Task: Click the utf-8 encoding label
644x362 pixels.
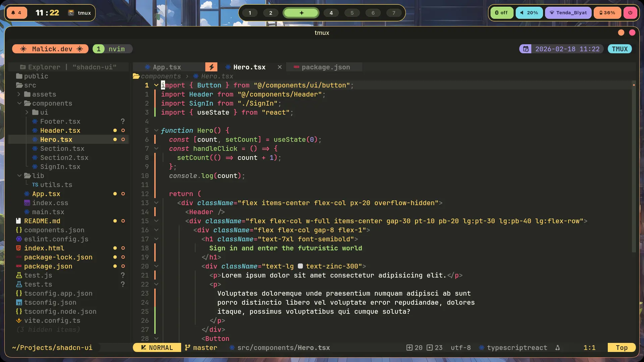Action: (x=461, y=348)
